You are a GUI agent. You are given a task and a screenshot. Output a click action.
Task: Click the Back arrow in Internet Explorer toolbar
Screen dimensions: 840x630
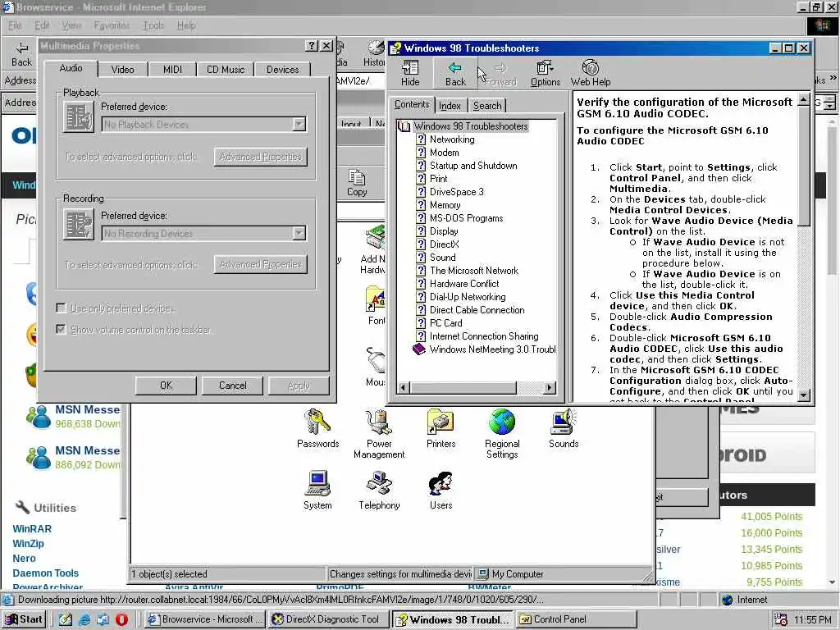tap(21, 55)
